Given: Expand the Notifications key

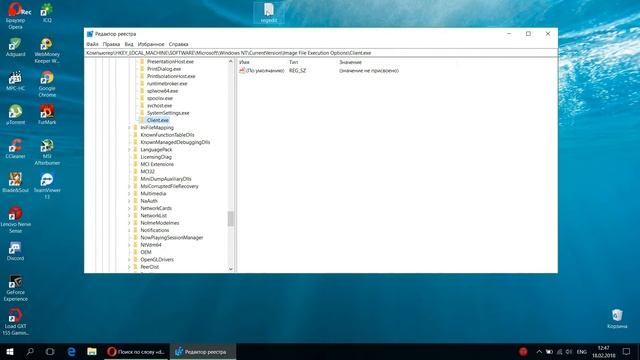Looking at the screenshot, I should tap(129, 230).
